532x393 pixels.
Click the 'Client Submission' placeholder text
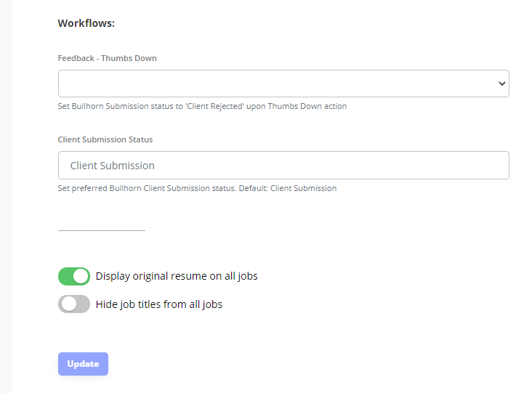click(x=113, y=166)
